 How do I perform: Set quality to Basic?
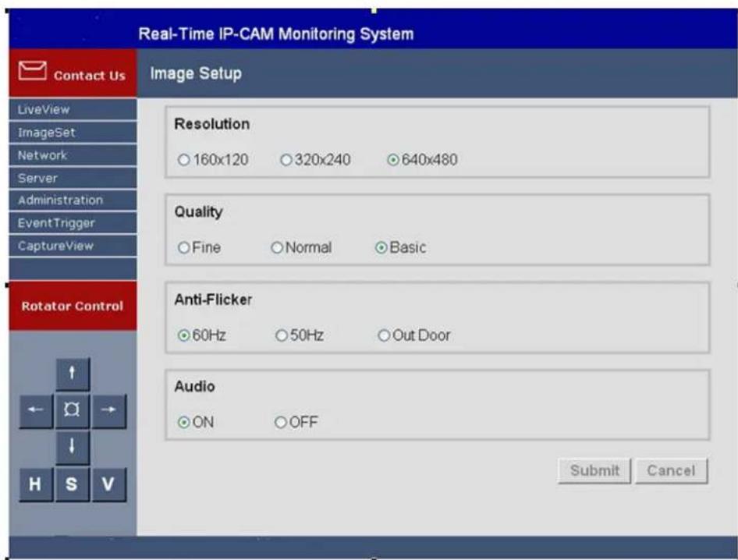tap(381, 247)
